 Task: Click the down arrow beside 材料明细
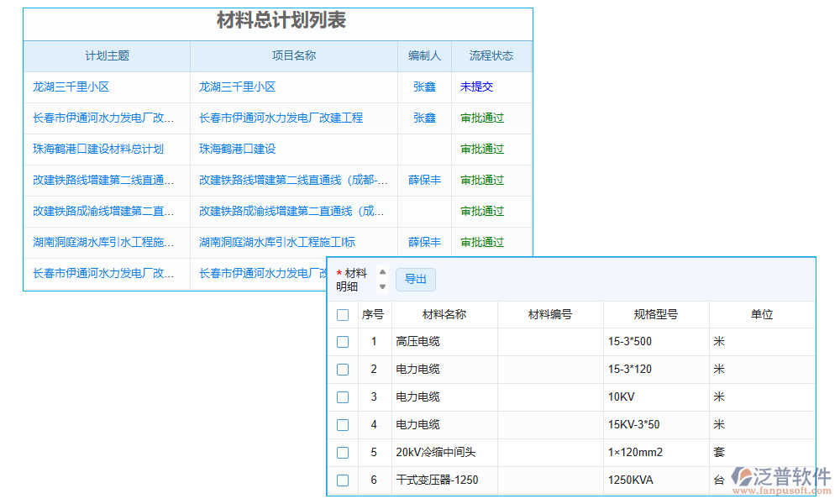(381, 286)
